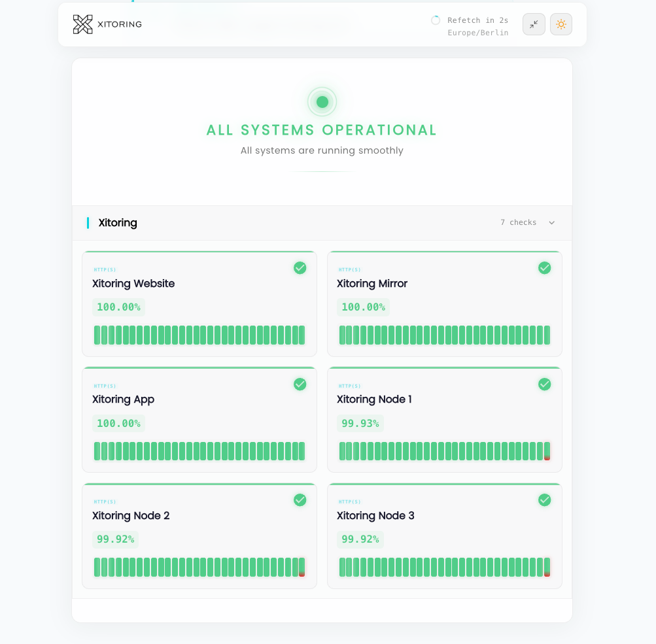Click the Xitoring Mirror status checkmark
Screen dimensions: 656x644
pyautogui.click(x=545, y=268)
